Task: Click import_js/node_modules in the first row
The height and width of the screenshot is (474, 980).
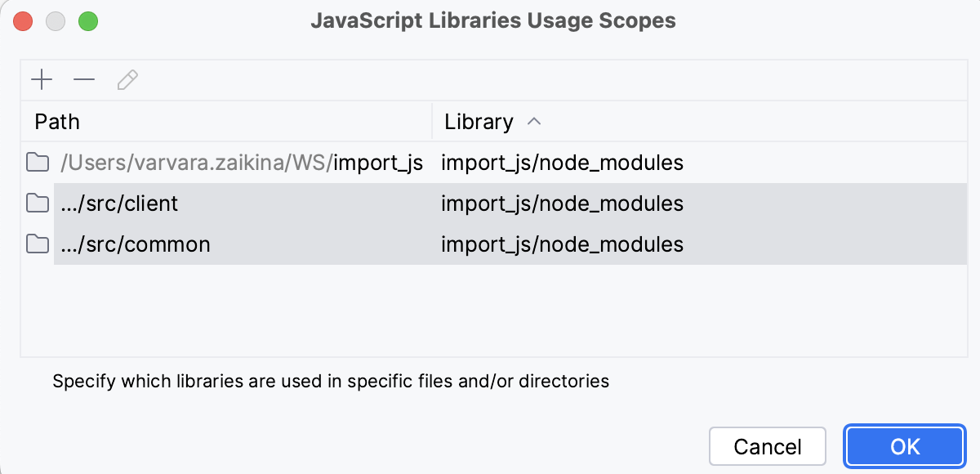Action: pyautogui.click(x=561, y=163)
